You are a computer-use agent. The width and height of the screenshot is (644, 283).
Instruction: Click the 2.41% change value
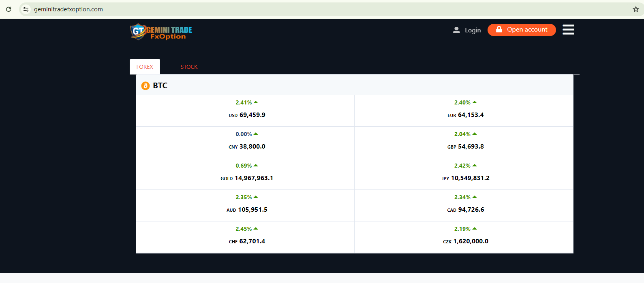244,102
